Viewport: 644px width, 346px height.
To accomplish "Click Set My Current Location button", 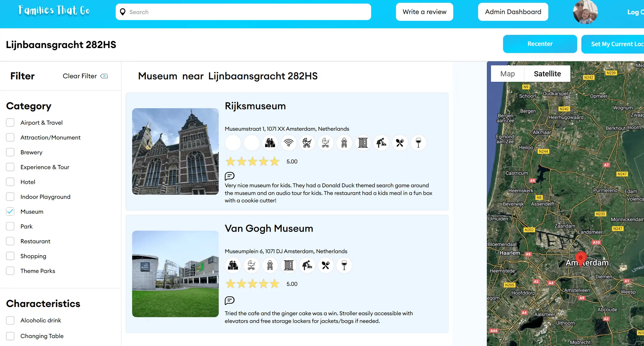I will click(613, 44).
